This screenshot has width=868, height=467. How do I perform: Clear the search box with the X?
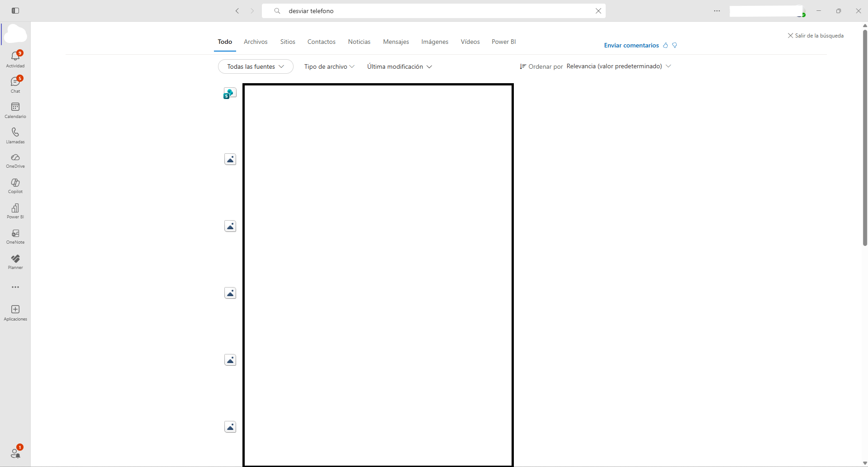[598, 11]
